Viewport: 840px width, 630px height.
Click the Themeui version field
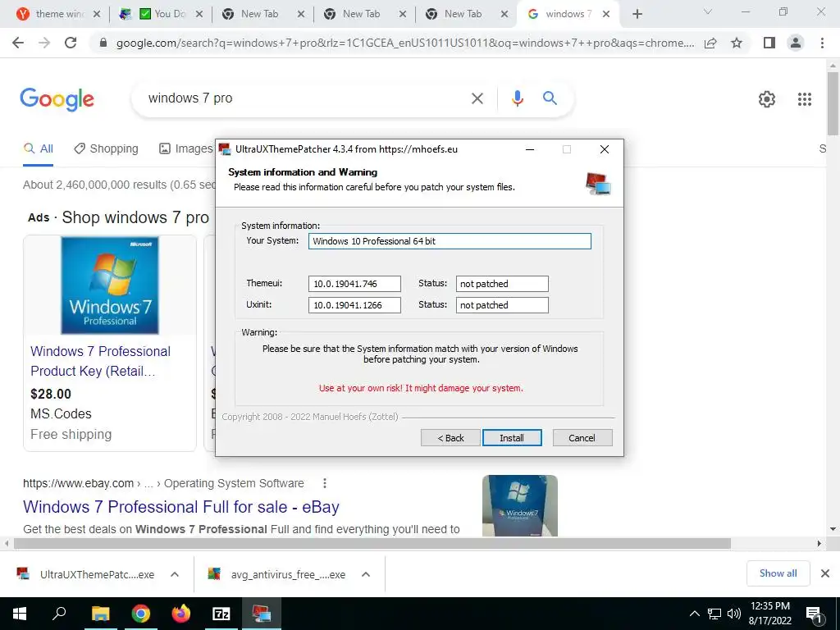(x=354, y=284)
